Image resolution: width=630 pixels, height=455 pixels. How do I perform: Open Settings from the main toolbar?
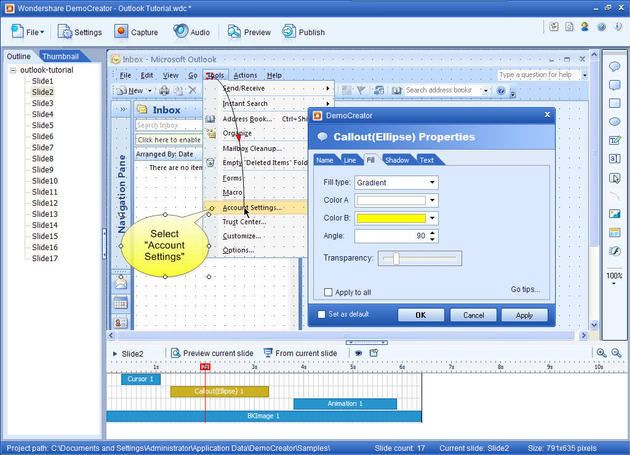click(80, 32)
